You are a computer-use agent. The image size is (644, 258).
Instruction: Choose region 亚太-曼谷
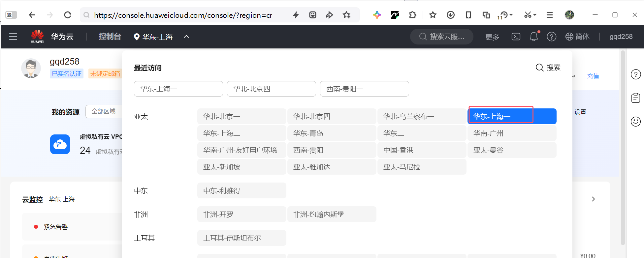click(x=512, y=150)
